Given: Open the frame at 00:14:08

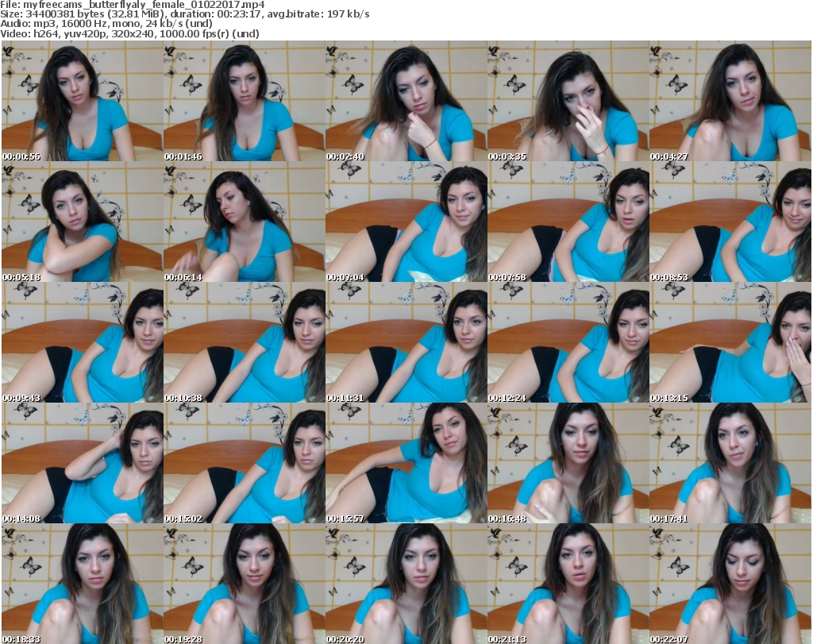Looking at the screenshot, I should pos(82,464).
